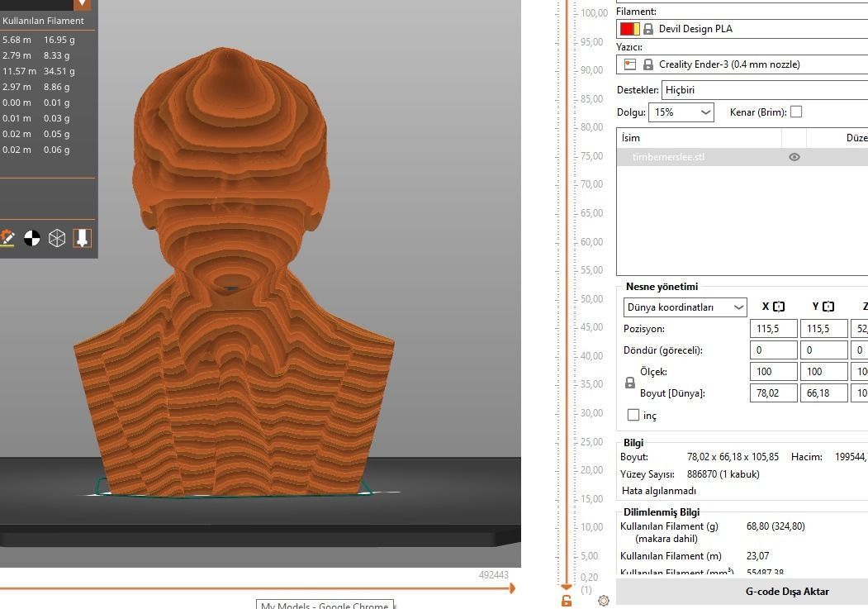868x609 pixels.
Task: Click the printer icon in Yazıcı field
Action: [x=630, y=64]
